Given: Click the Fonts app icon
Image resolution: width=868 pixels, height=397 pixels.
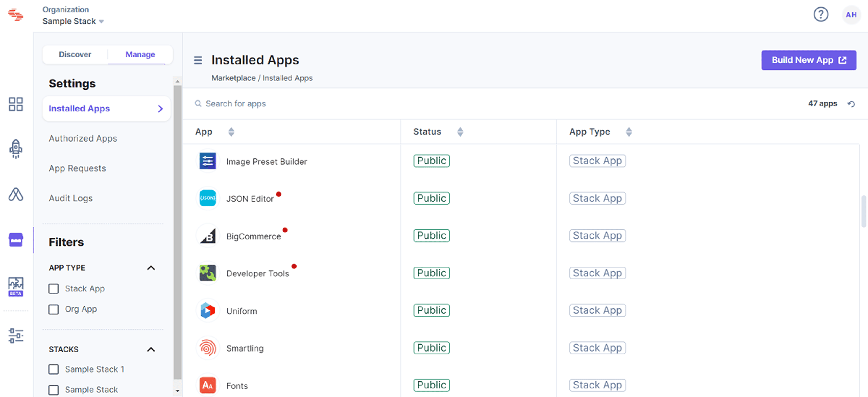Looking at the screenshot, I should [x=207, y=385].
